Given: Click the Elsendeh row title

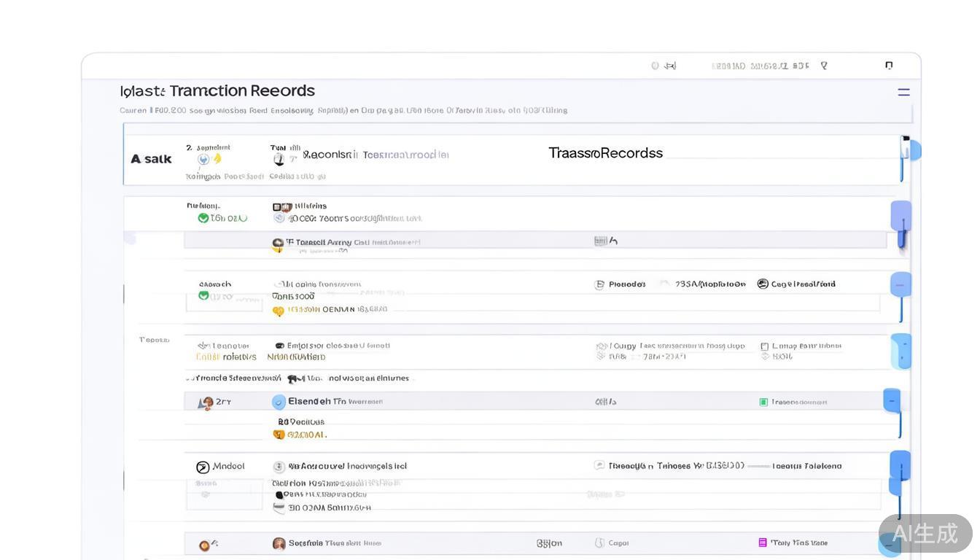Looking at the screenshot, I should coord(309,401).
